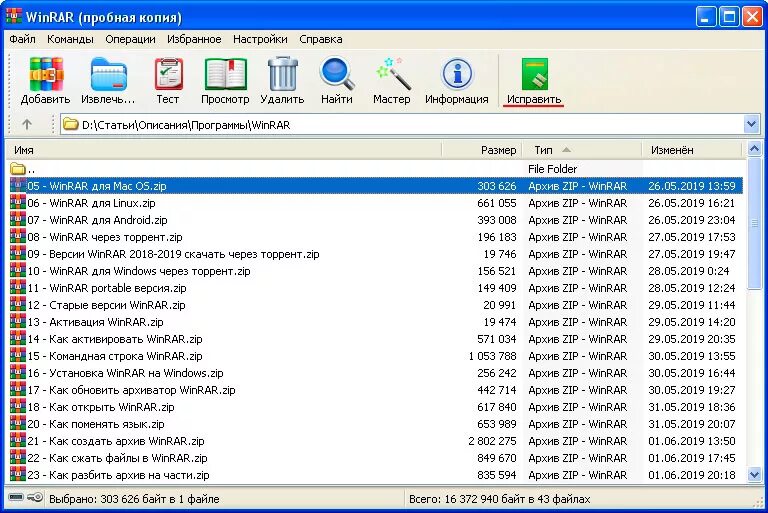Image resolution: width=768 pixels, height=513 pixels.
Task: Click the Исправить (Repair) green icon
Action: click(534, 74)
